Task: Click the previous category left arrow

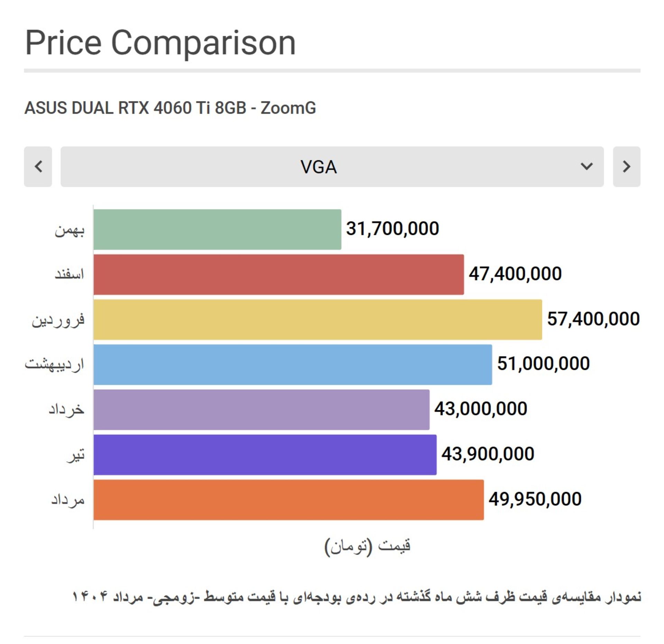Action: (38, 167)
